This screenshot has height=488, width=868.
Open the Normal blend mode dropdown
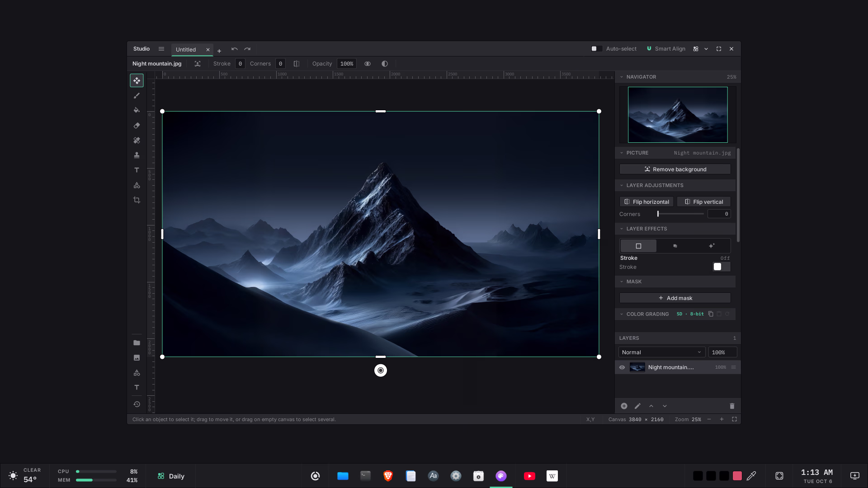click(662, 352)
